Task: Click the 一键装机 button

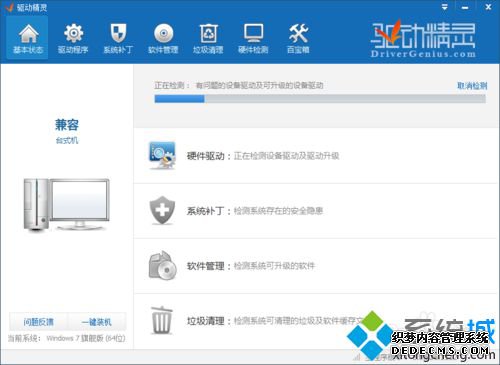Action: point(97,322)
